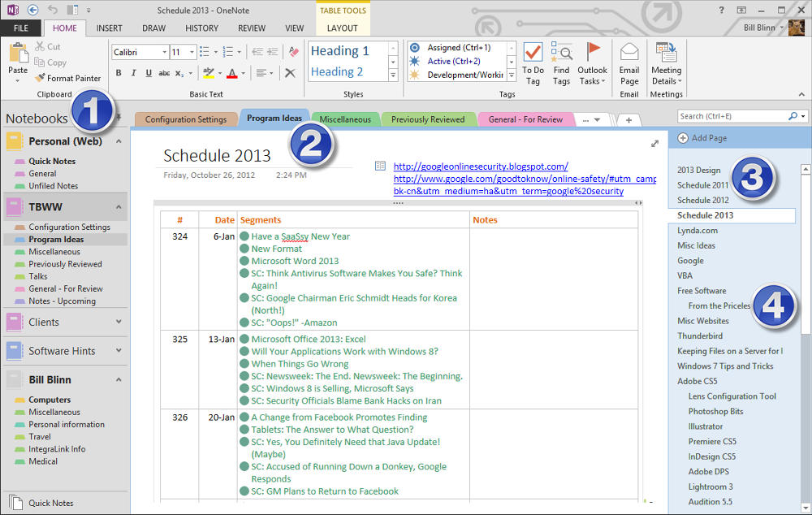This screenshot has width=812, height=515.
Task: Open the Schedule 2012 page
Action: (702, 201)
